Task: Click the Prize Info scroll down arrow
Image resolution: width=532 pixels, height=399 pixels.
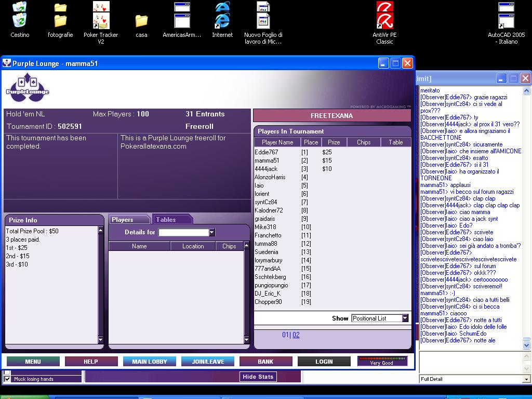Action: click(100, 339)
